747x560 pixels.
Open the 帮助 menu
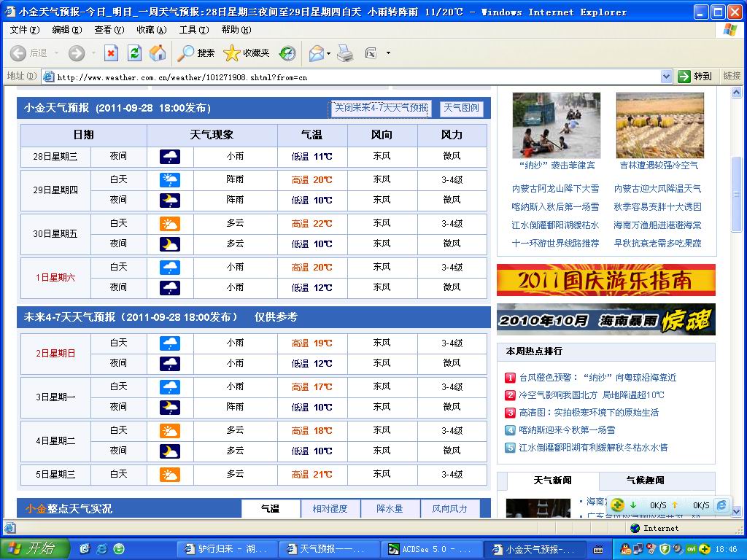[x=236, y=29]
